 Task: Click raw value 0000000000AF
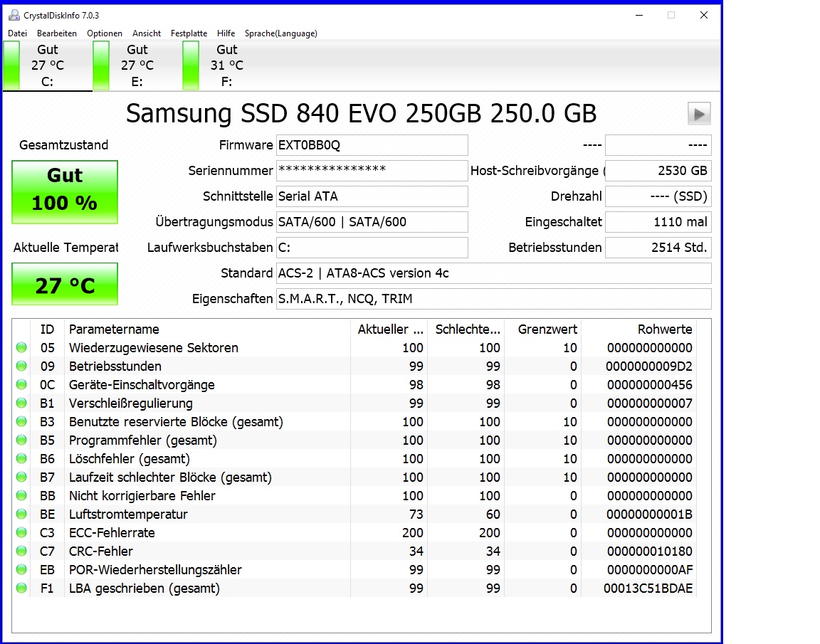[x=649, y=570]
